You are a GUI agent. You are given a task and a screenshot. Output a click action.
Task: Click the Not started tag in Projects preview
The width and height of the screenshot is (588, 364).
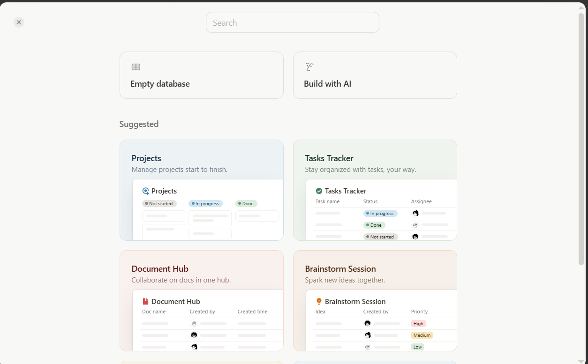click(x=159, y=204)
